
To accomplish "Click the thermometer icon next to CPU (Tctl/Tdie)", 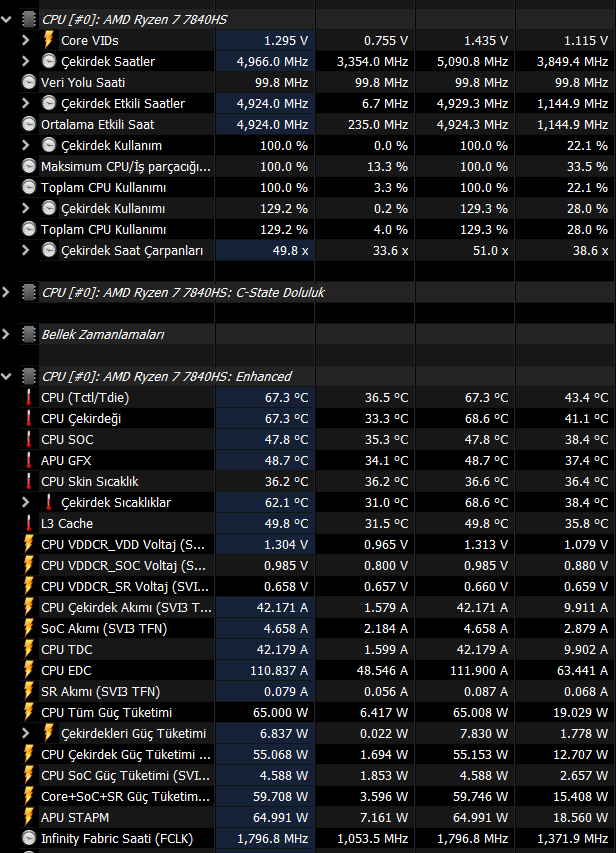I will [x=28, y=398].
